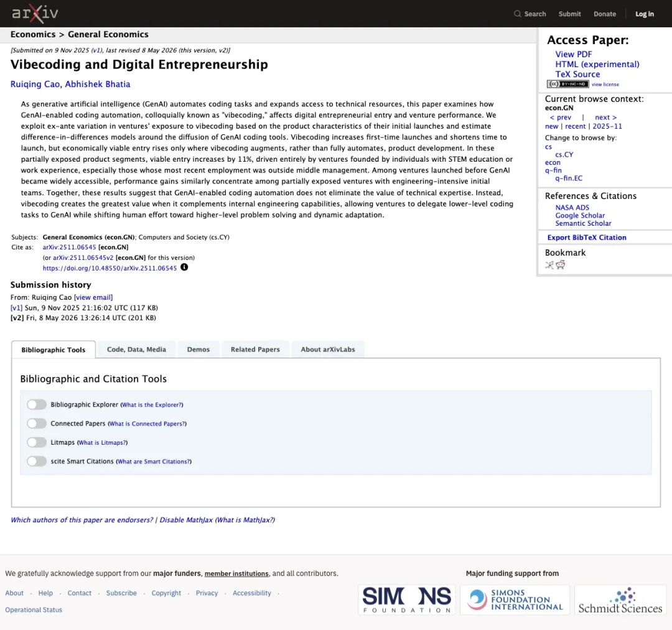Switch to Code, Data, Media tab
This screenshot has width=672, height=630.
coord(136,350)
